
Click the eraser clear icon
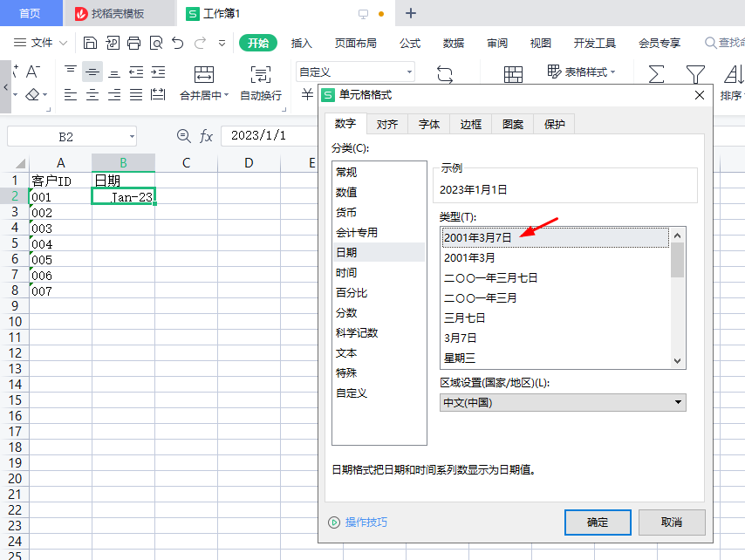click(32, 94)
